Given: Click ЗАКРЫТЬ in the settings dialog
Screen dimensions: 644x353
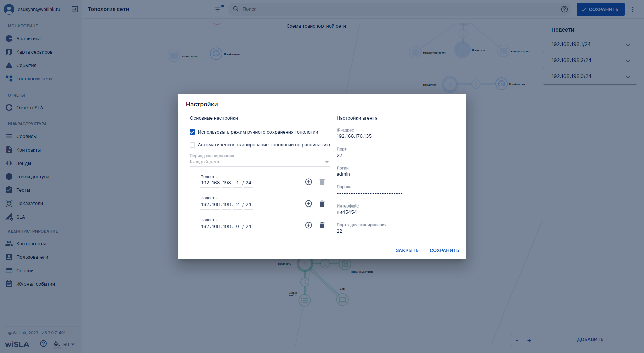Looking at the screenshot, I should (x=407, y=250).
